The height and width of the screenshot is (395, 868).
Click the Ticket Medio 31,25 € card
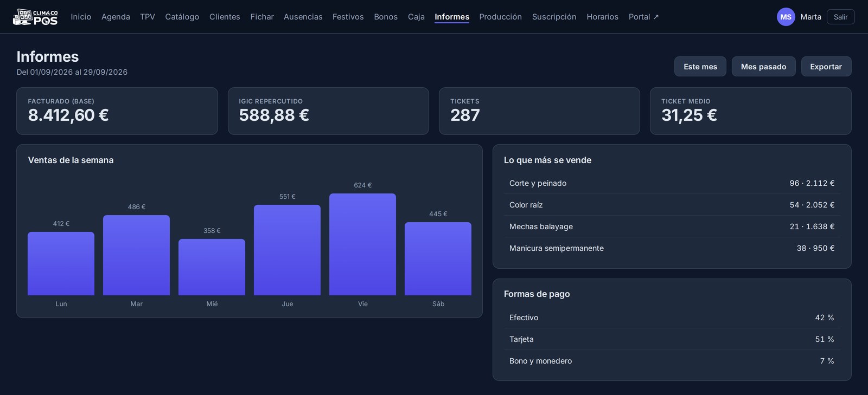coord(751,111)
